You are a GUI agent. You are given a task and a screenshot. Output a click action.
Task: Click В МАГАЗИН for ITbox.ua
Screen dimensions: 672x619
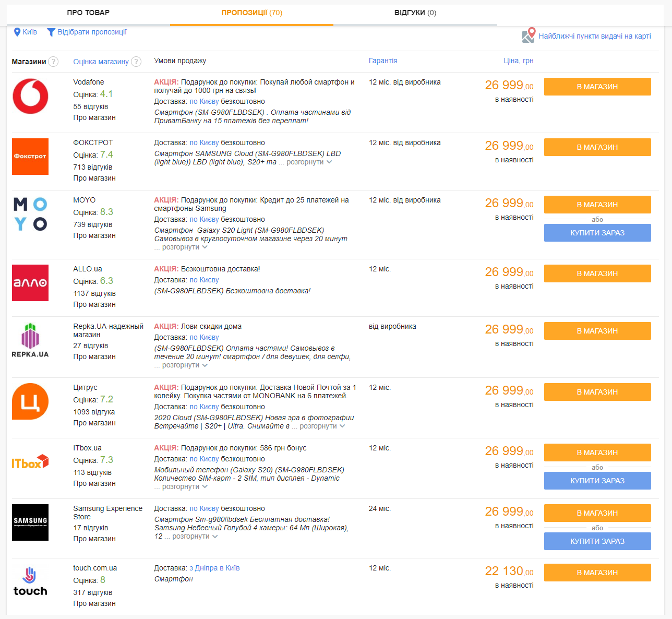pyautogui.click(x=597, y=453)
